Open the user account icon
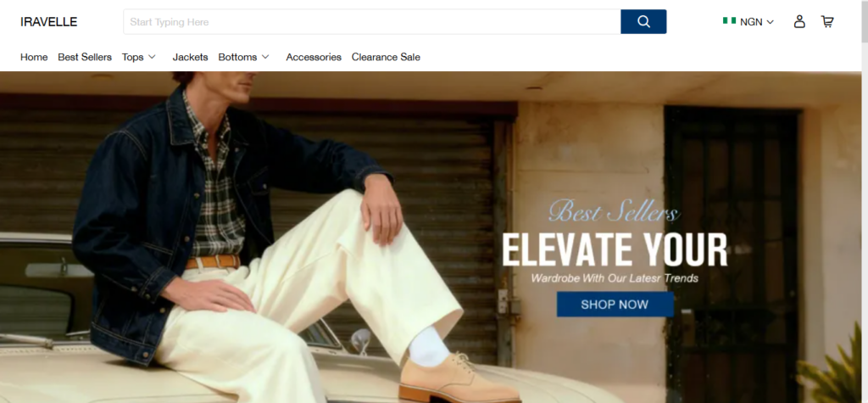This screenshot has height=403, width=868. (x=798, y=21)
